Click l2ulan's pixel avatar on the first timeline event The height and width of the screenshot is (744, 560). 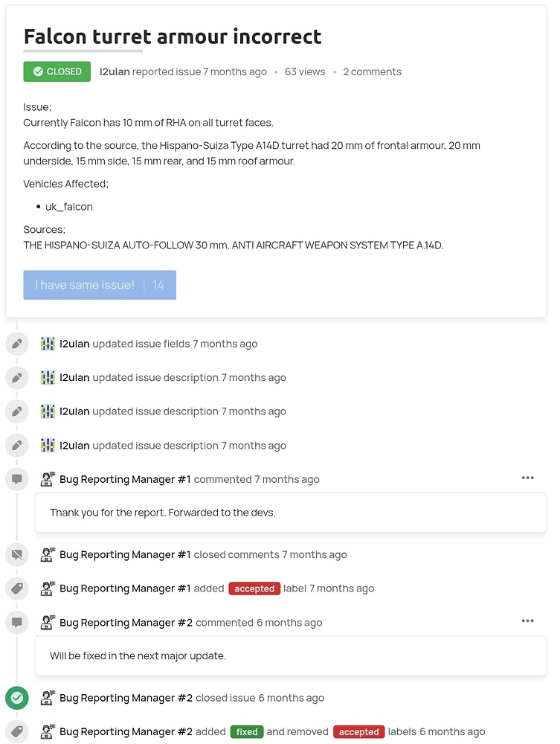[x=48, y=344]
